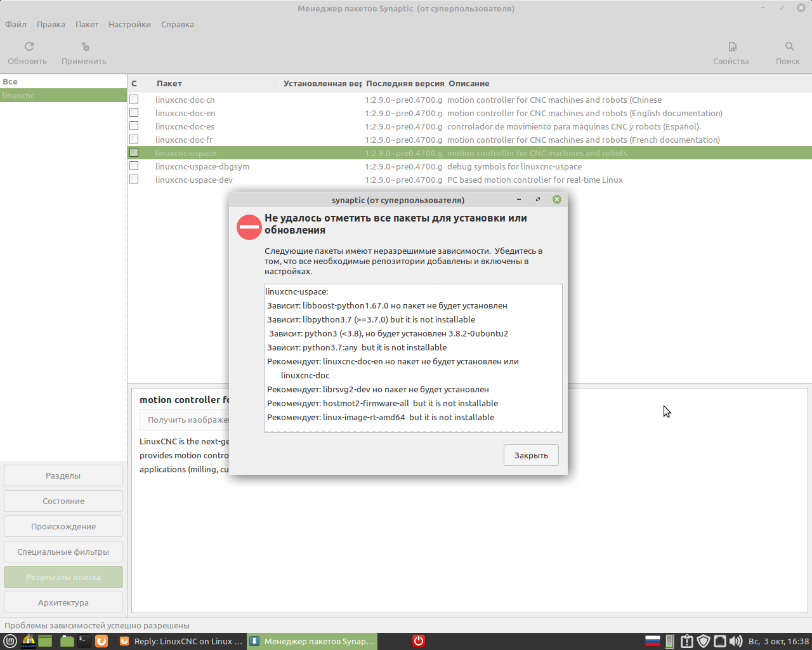Open the green file manager folder icon

pos(67,641)
